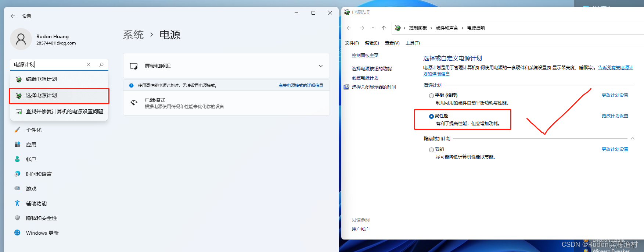644x252 pixels.
Task: Go forward in the 电源选项 window
Action: [362, 28]
